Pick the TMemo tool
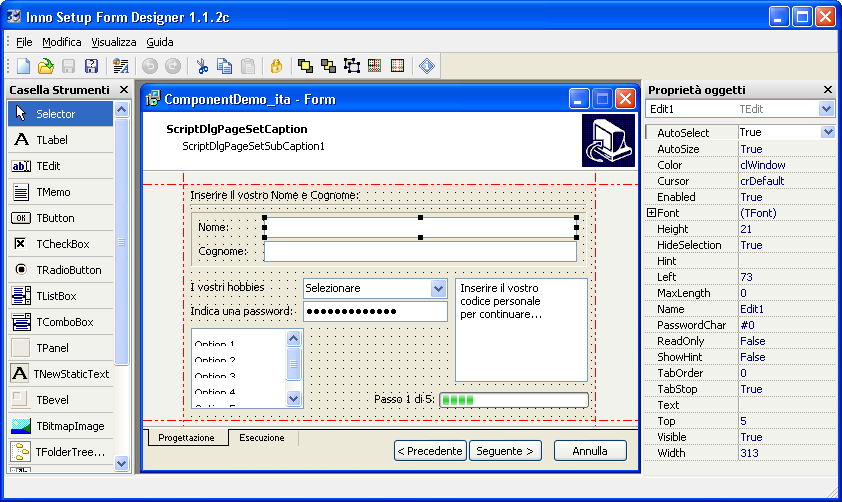 (61, 192)
